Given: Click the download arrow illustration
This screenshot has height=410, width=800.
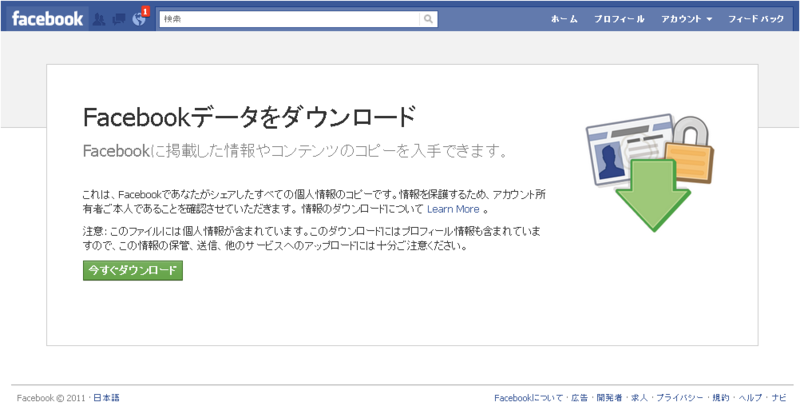Looking at the screenshot, I should point(653,194).
